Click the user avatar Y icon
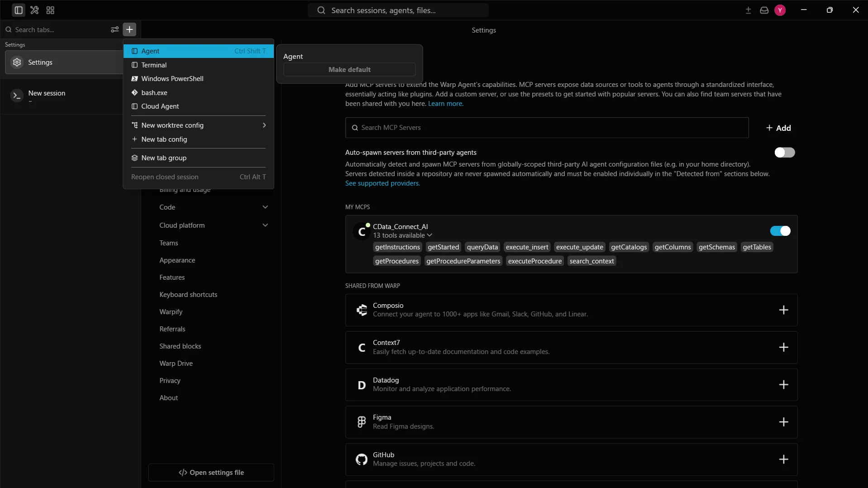 780,10
